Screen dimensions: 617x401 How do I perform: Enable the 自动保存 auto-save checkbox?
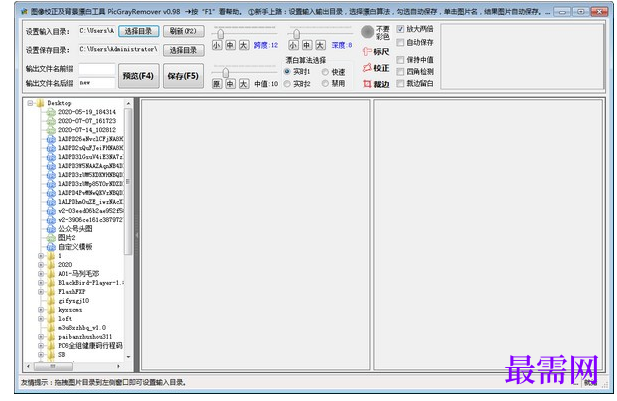[x=400, y=43]
